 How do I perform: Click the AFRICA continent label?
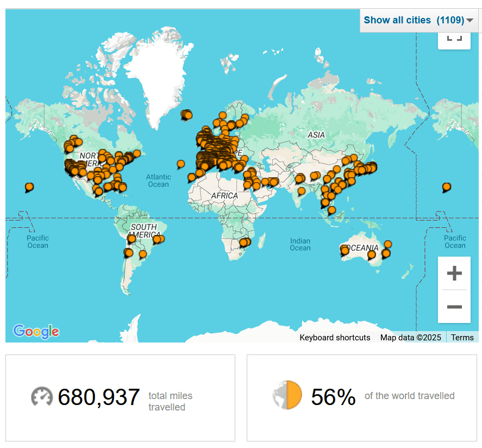224,196
